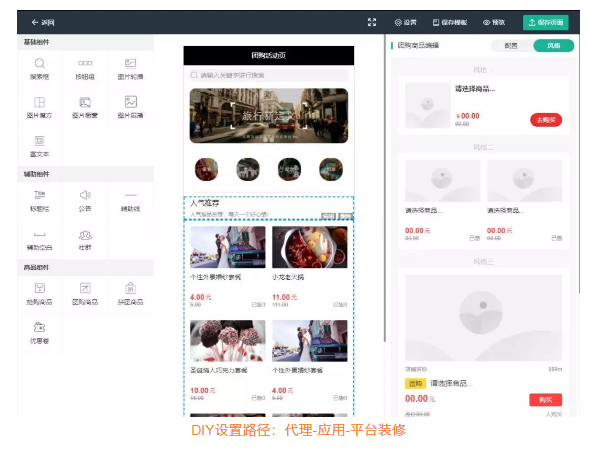Click the 11.00元 price under hotpot product
Viewport: 600px width, 465px height.
pyautogui.click(x=284, y=297)
